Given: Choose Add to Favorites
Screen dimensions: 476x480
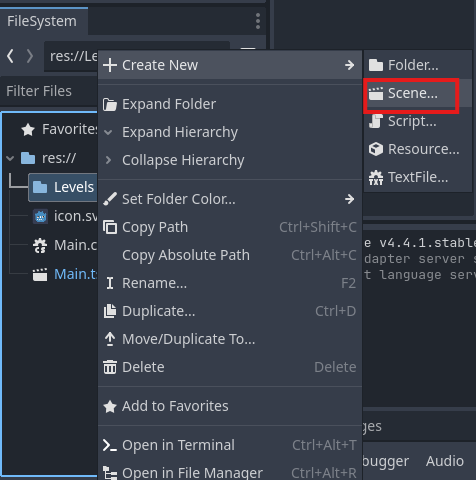Looking at the screenshot, I should [230, 406].
